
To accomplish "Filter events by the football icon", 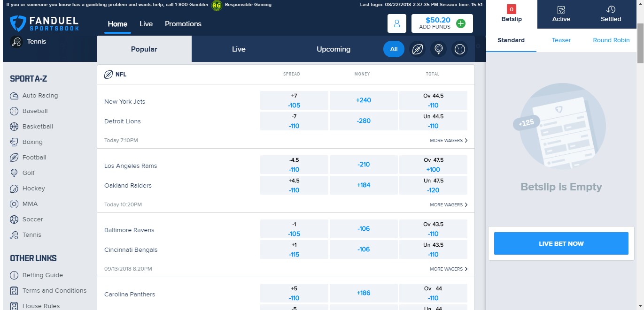I will point(417,49).
